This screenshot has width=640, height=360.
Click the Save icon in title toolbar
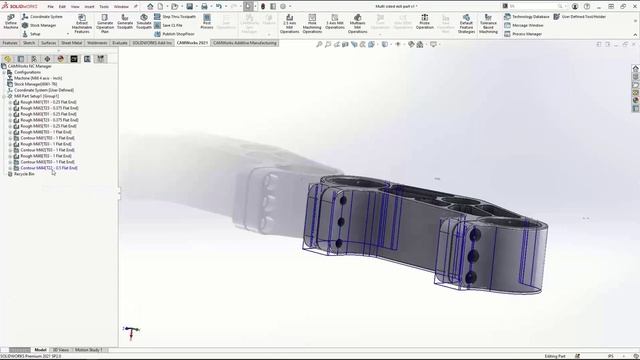point(189,6)
